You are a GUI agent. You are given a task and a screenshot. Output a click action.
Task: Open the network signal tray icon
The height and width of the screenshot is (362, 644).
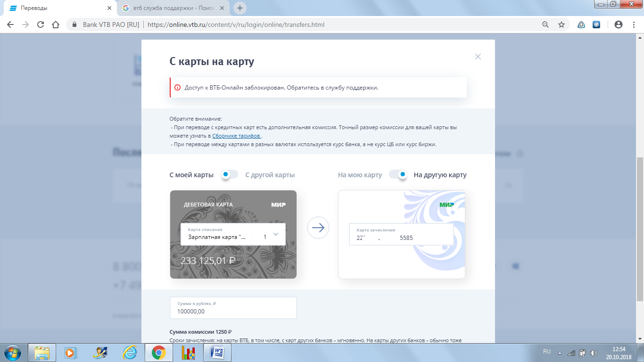click(x=571, y=353)
